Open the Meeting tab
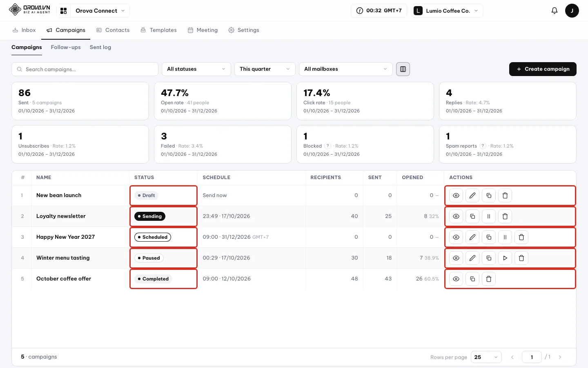Viewport: 588px width, 368px height. point(203,30)
